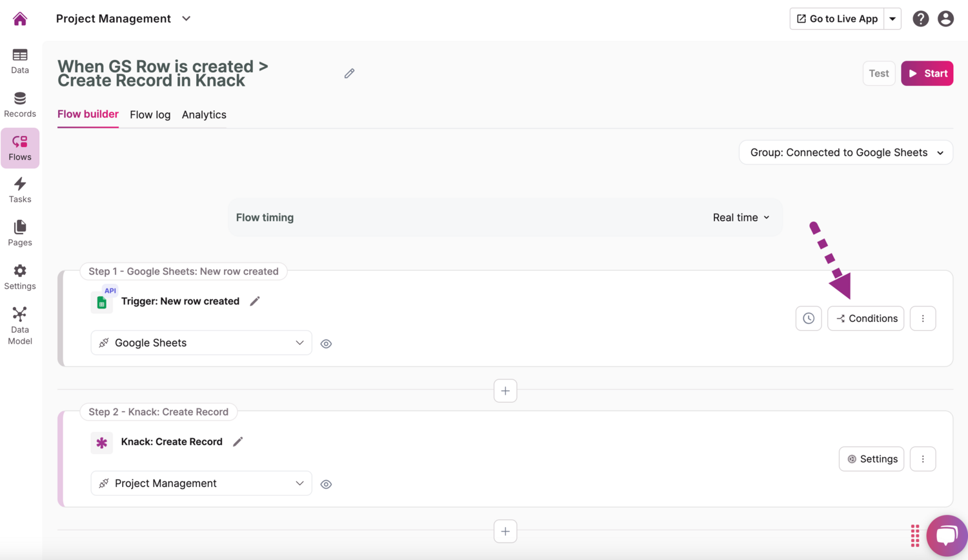Viewport: 968px width, 560px height.
Task: Edit the flow name with pencil icon
Action: (349, 74)
